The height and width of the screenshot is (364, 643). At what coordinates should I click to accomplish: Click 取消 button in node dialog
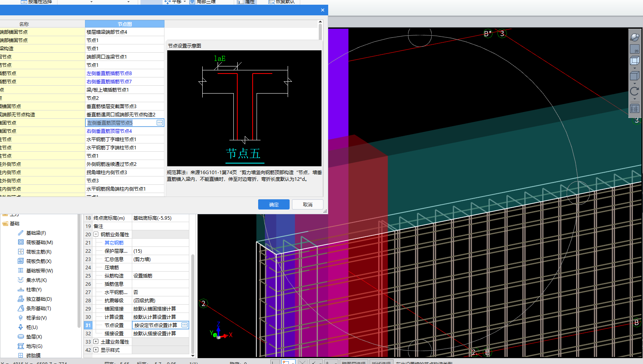[308, 204]
